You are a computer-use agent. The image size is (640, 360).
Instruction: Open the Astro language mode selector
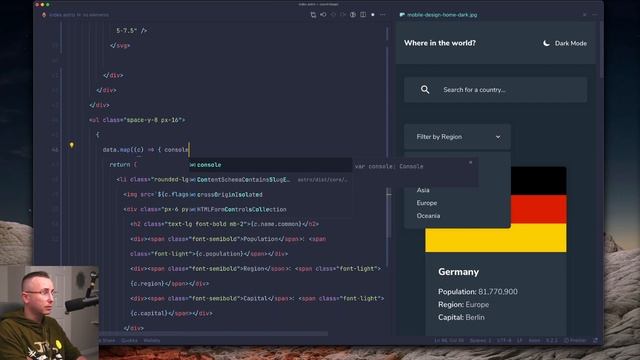coord(534,340)
